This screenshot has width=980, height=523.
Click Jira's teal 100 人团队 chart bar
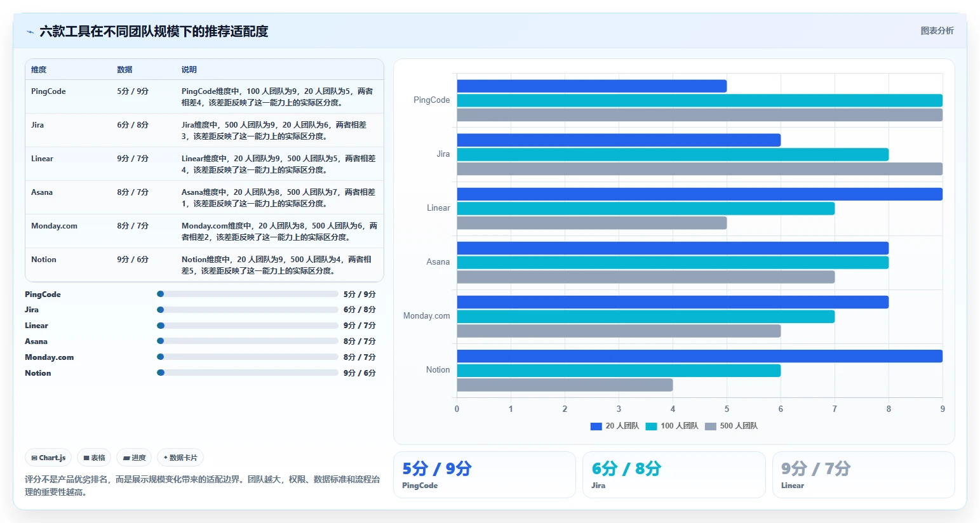coord(673,154)
